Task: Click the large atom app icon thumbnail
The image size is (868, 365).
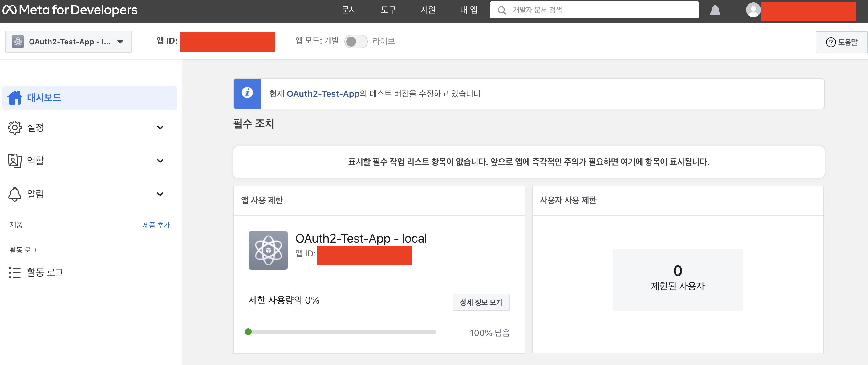Action: (268, 250)
